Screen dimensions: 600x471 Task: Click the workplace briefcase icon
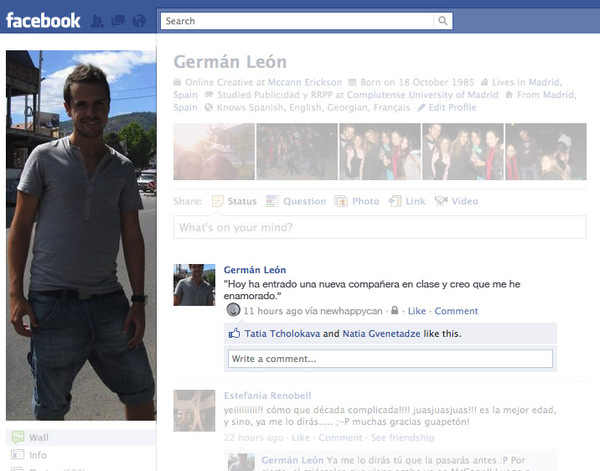point(177,82)
